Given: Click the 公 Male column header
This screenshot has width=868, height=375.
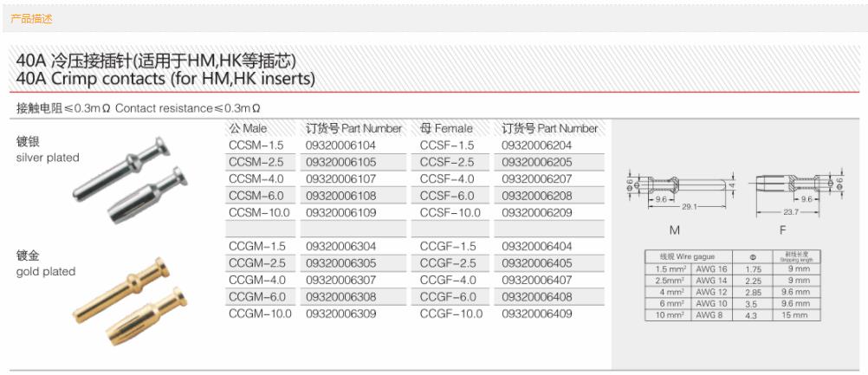Looking at the screenshot, I should 247,128.
